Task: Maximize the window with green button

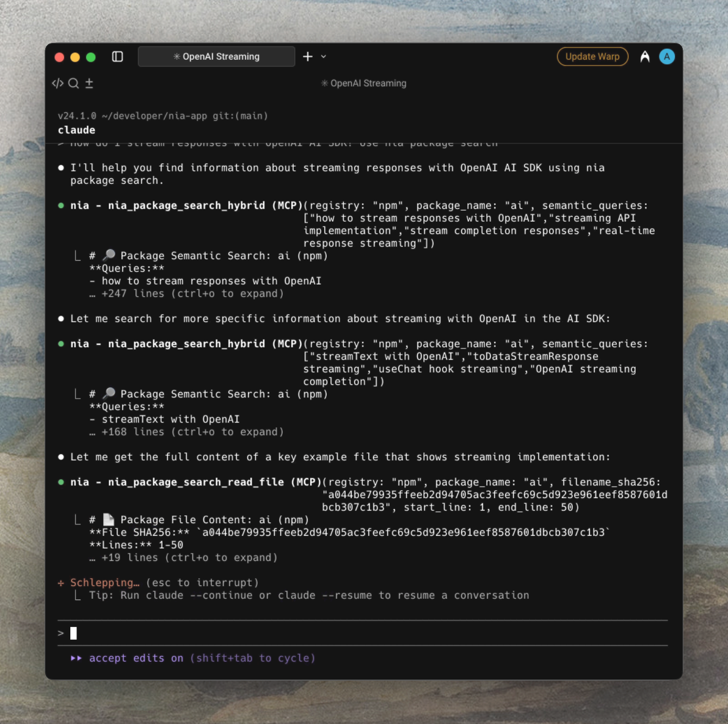Action: click(91, 57)
